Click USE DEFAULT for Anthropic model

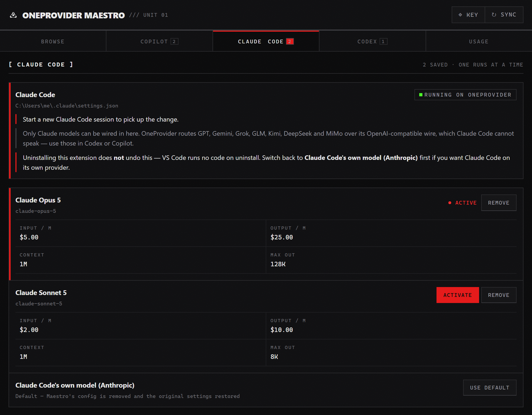[x=490, y=388]
